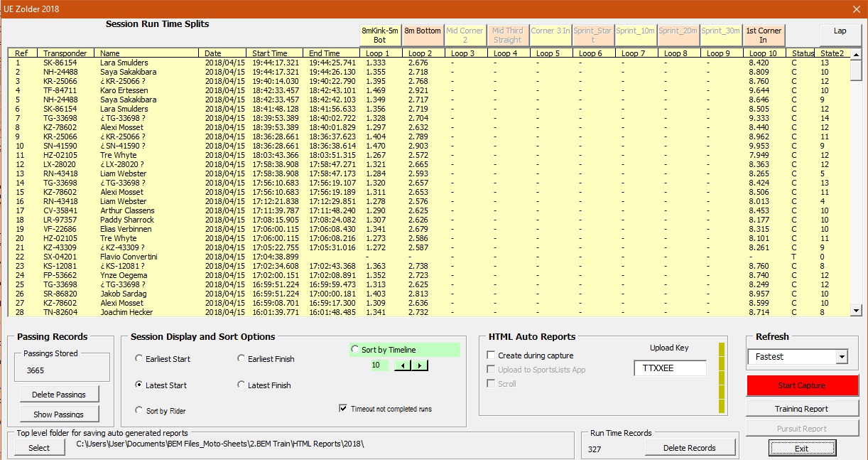Click the Loop 10 column header

tap(763, 53)
